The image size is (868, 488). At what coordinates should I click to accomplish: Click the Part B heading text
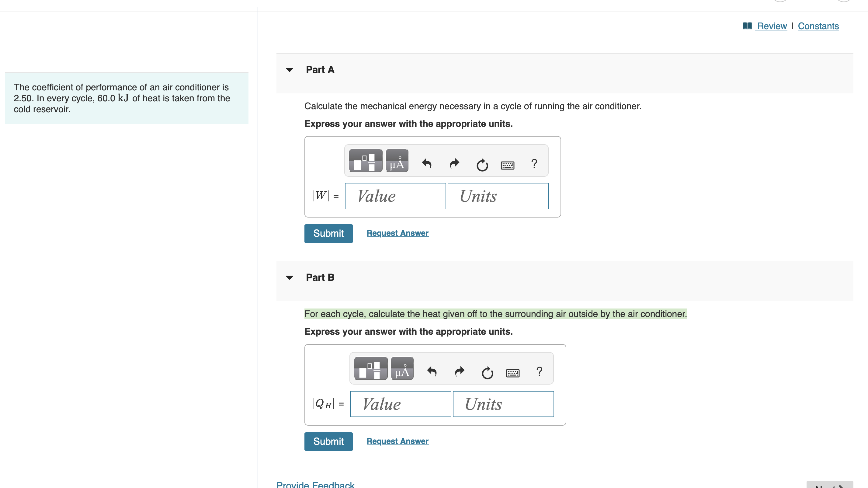pos(320,278)
